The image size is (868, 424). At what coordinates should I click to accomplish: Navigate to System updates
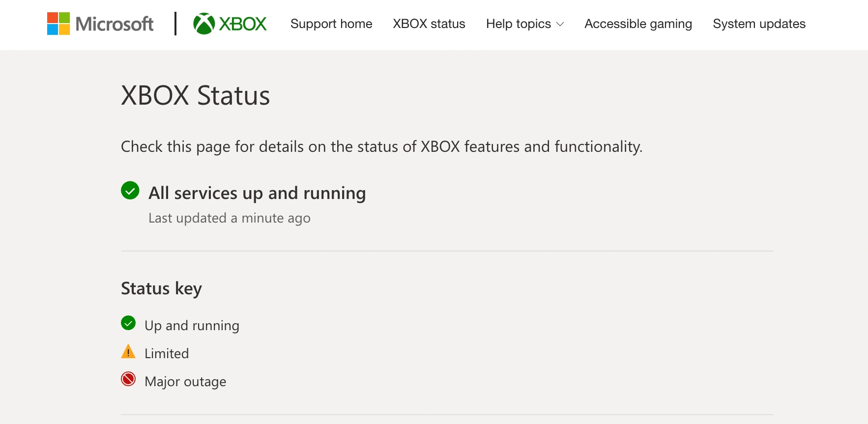point(759,24)
